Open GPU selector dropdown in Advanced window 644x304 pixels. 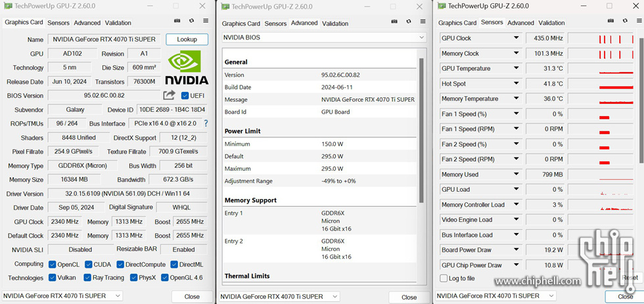point(279,296)
